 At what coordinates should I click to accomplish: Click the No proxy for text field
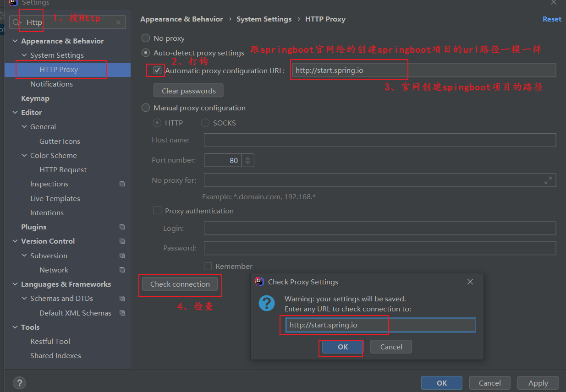tap(380, 180)
